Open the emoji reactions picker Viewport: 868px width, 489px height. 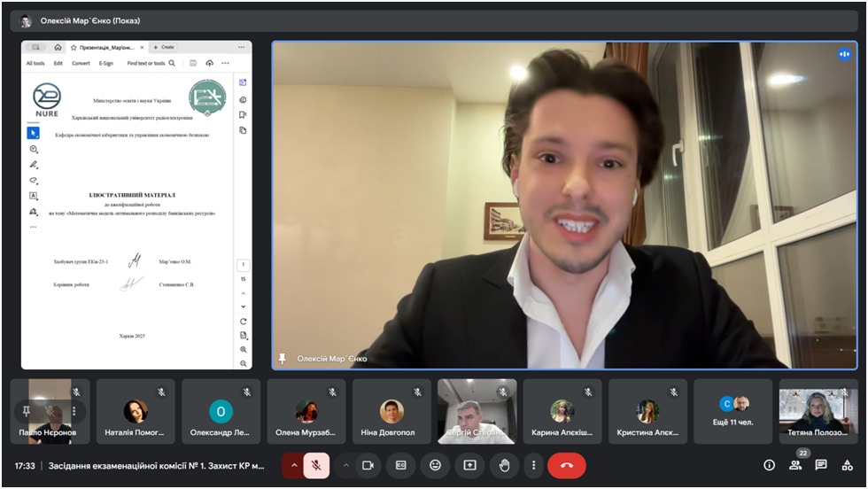(x=435, y=465)
